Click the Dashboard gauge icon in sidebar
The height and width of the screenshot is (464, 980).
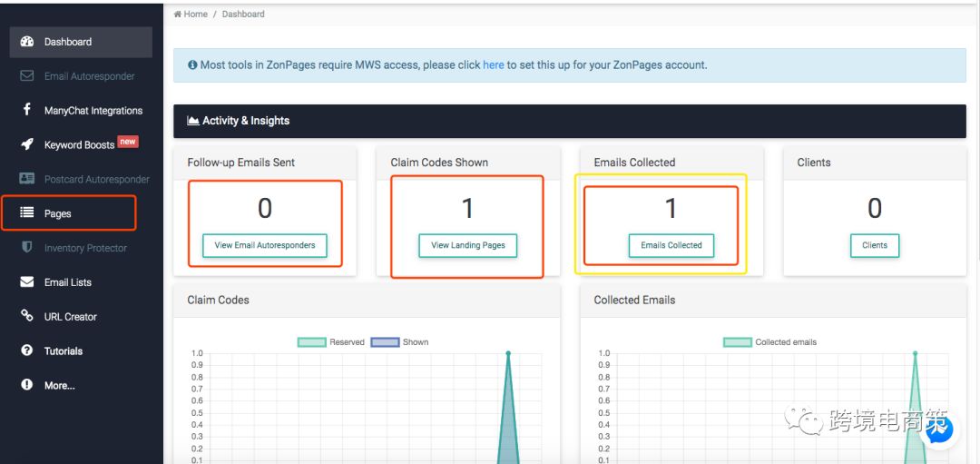[27, 42]
